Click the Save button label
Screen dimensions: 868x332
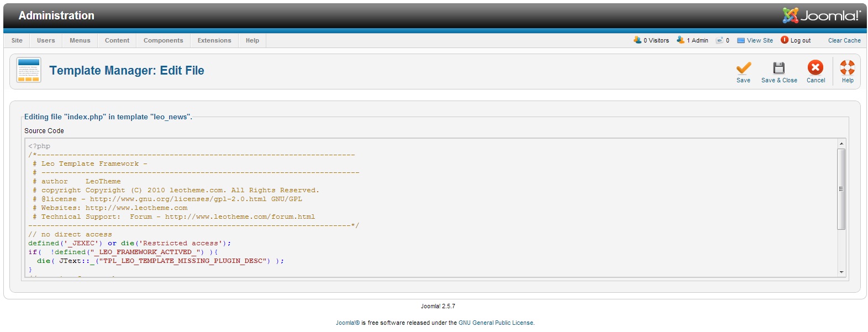pyautogui.click(x=744, y=80)
